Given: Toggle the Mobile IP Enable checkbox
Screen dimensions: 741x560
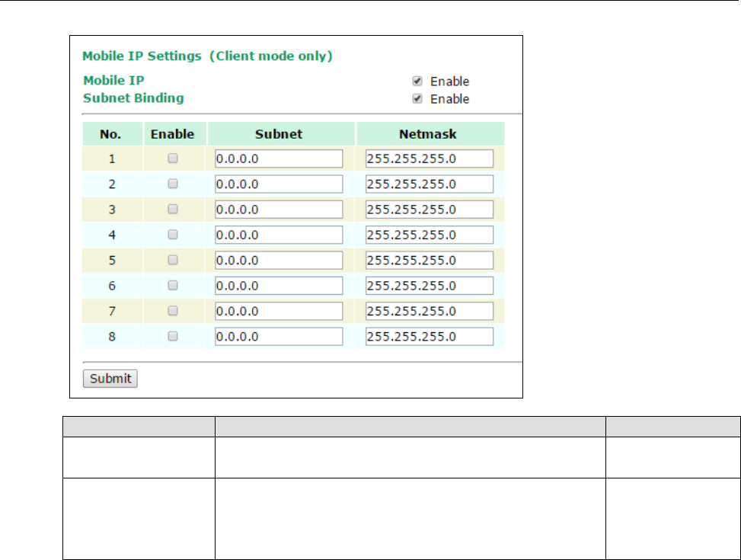Looking at the screenshot, I should 417,81.
